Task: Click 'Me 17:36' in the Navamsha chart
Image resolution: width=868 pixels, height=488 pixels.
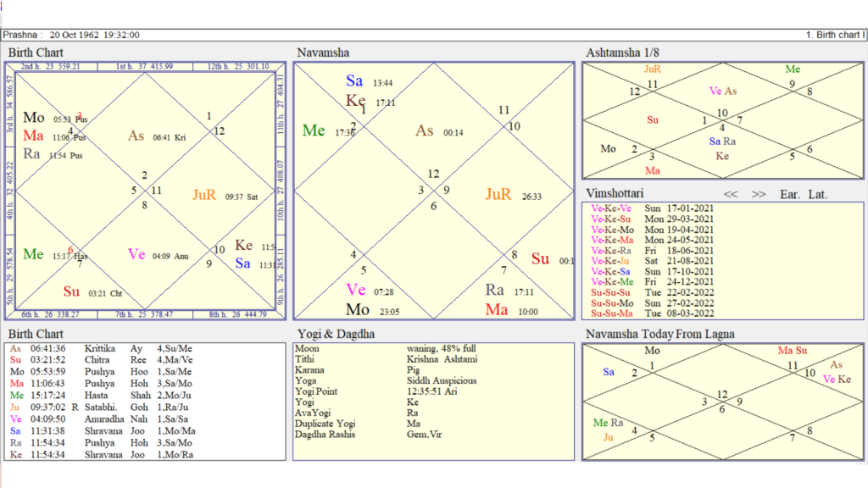Action: 328,131
